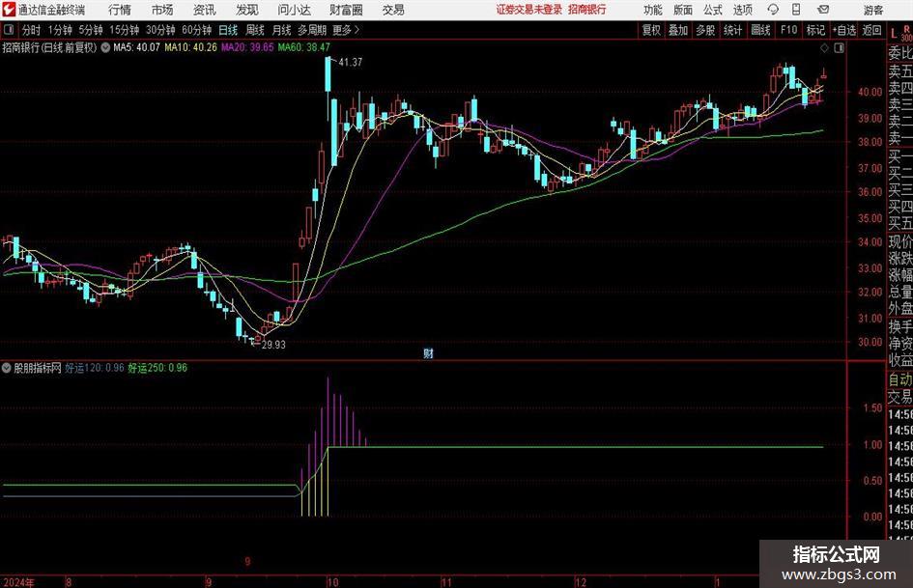This screenshot has height=588, width=913.
Task: Switch to 月线 monthly period
Action: tap(281, 30)
